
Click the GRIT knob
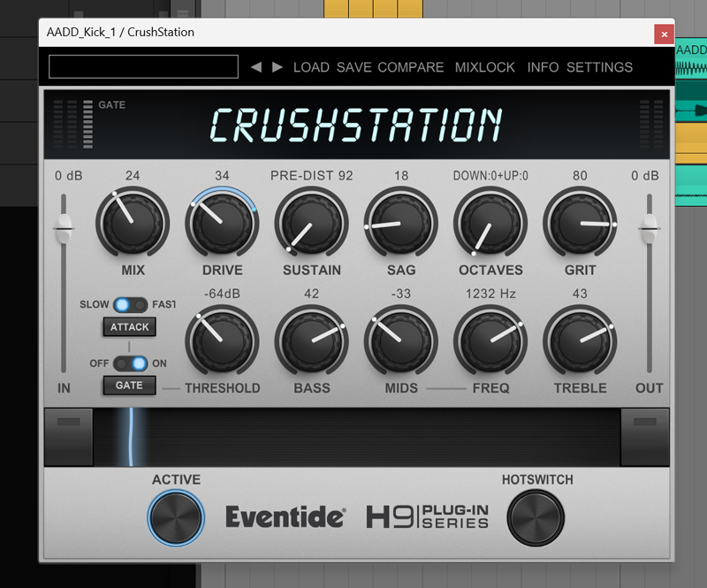click(x=580, y=224)
